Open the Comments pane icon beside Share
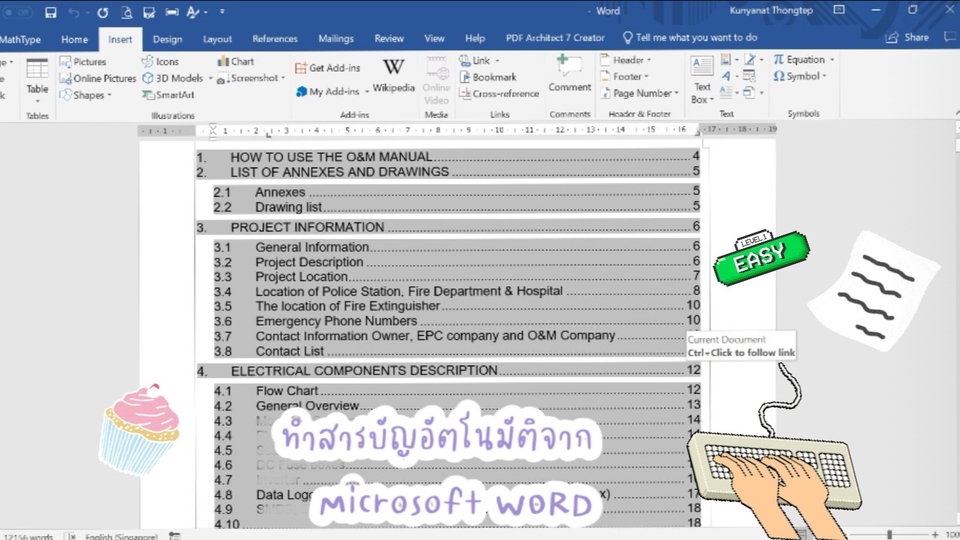 point(950,37)
